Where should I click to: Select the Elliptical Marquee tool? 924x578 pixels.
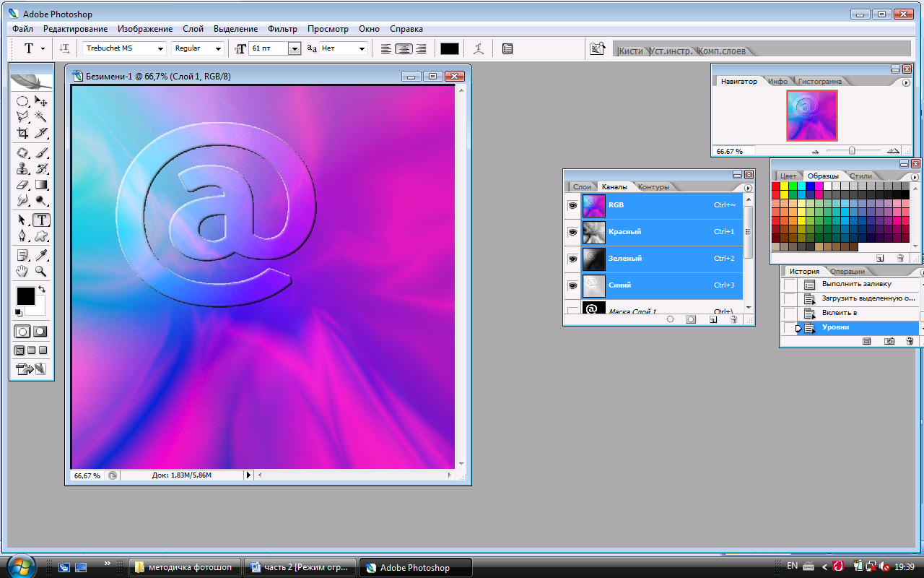tap(22, 102)
